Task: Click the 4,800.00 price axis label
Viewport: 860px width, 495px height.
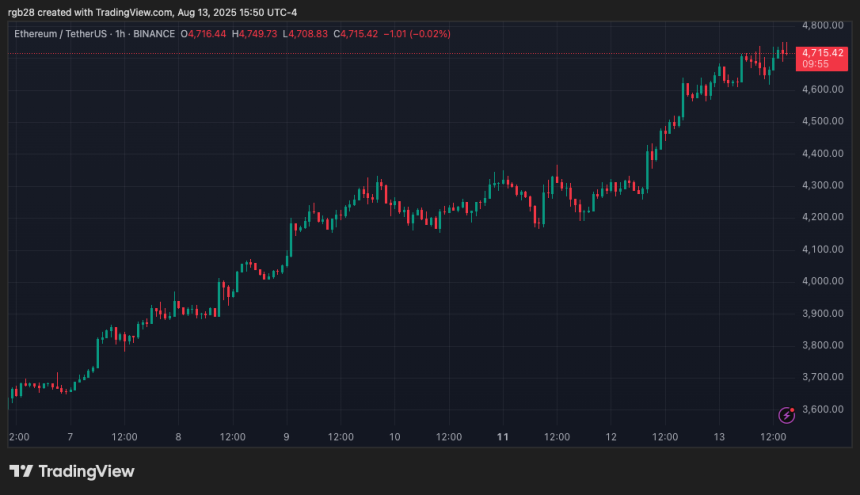Action: coord(823,25)
